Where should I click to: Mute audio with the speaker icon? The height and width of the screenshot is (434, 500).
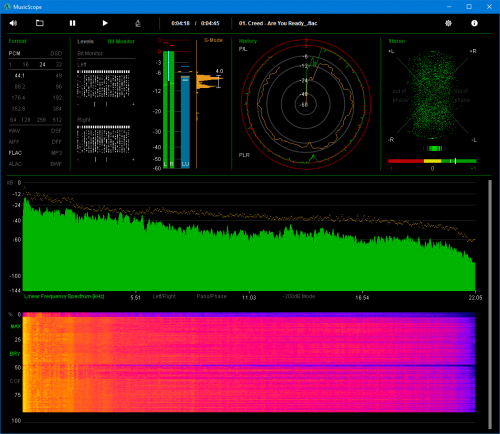point(13,23)
